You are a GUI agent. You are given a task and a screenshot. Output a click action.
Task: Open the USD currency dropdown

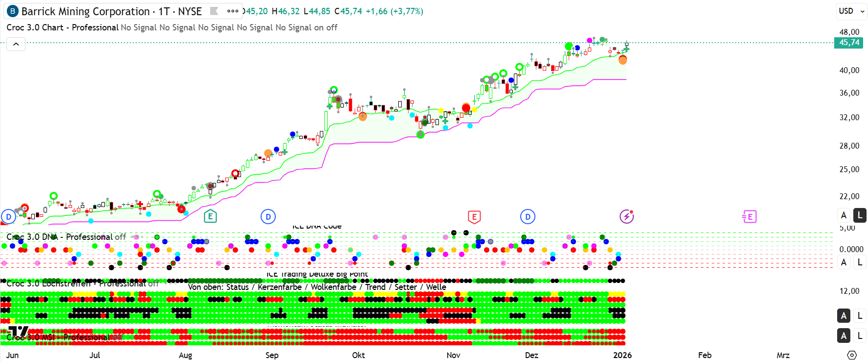pos(851,11)
